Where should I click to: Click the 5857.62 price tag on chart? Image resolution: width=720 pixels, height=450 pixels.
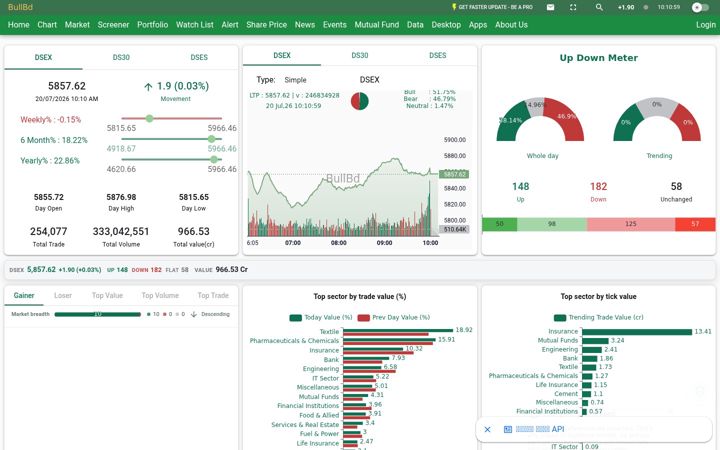[x=454, y=174]
